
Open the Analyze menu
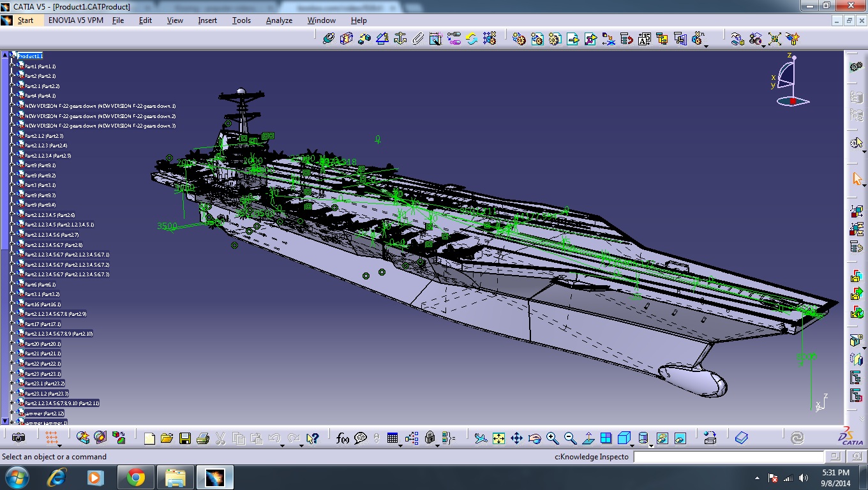click(x=279, y=20)
